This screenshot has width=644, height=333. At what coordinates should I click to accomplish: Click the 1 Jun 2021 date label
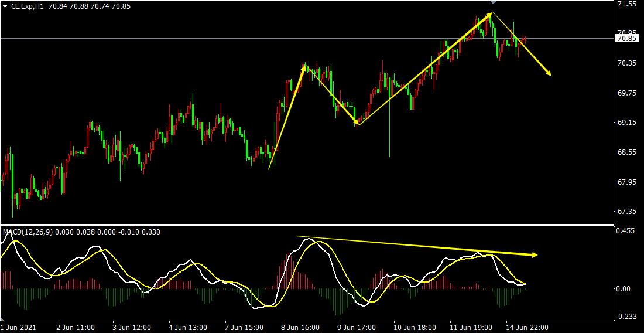pyautogui.click(x=19, y=327)
